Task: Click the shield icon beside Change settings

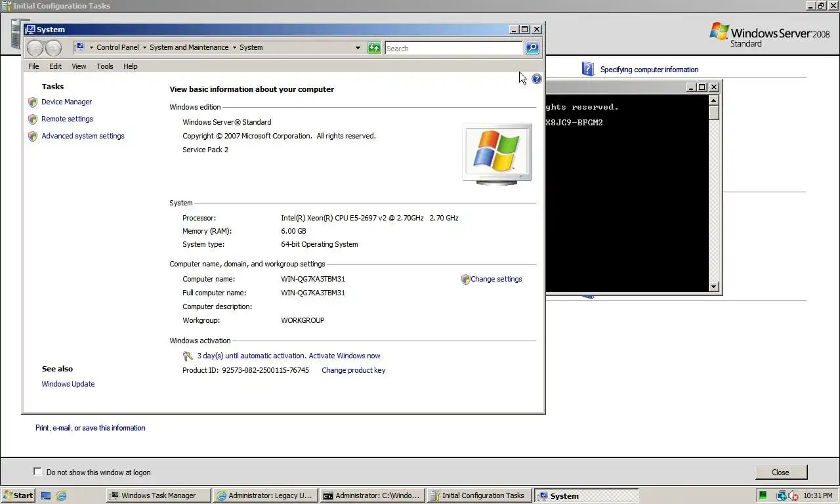Action: [x=465, y=280]
